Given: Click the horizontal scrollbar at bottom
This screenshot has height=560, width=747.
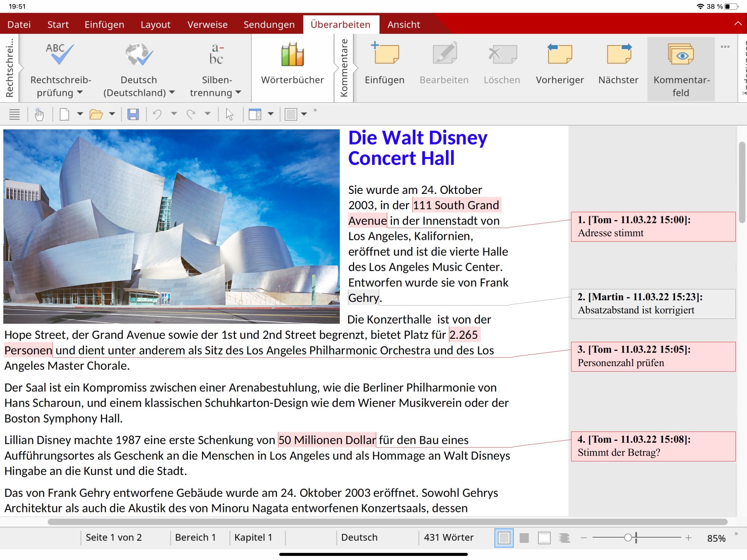Looking at the screenshot, I should pyautogui.click(x=387, y=522).
